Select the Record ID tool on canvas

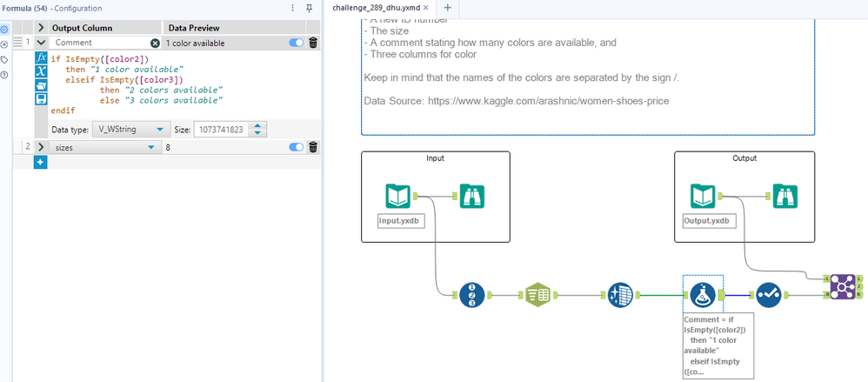tap(471, 295)
